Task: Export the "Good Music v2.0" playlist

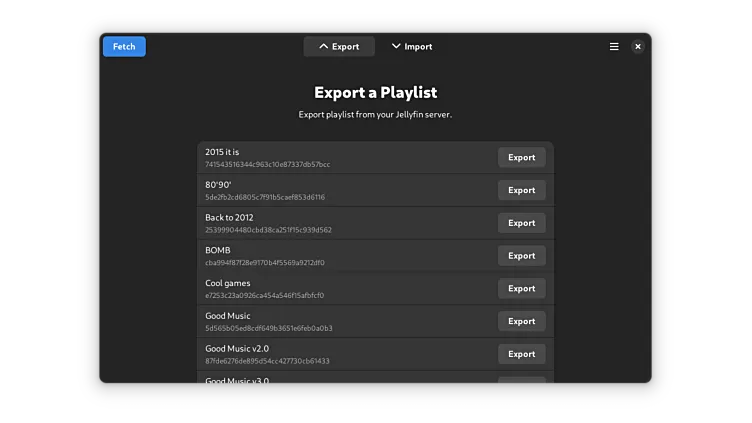Action: coord(521,354)
